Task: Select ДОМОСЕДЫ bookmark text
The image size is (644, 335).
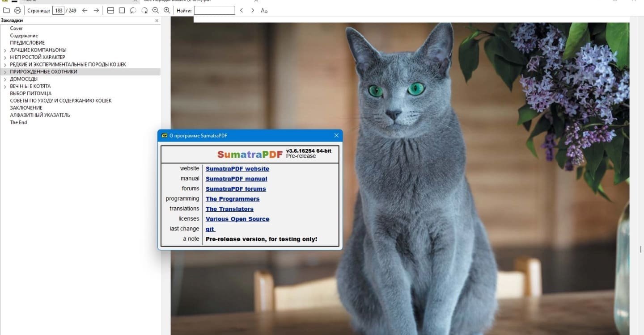Action: click(x=24, y=79)
